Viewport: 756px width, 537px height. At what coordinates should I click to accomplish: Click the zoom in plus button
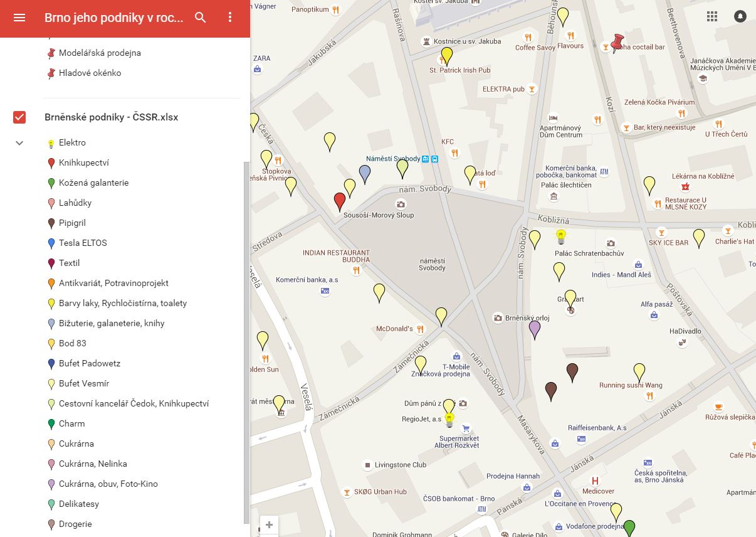click(x=269, y=524)
